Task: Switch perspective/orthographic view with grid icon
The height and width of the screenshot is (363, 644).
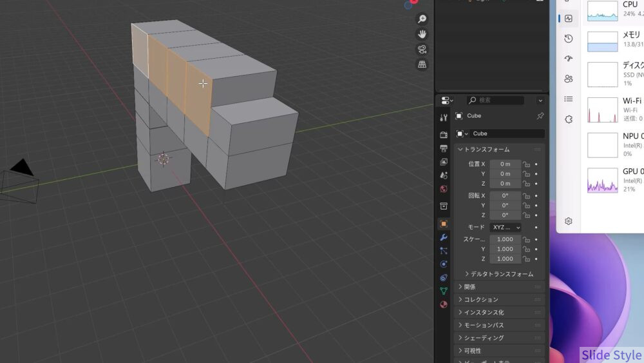Action: click(x=422, y=64)
